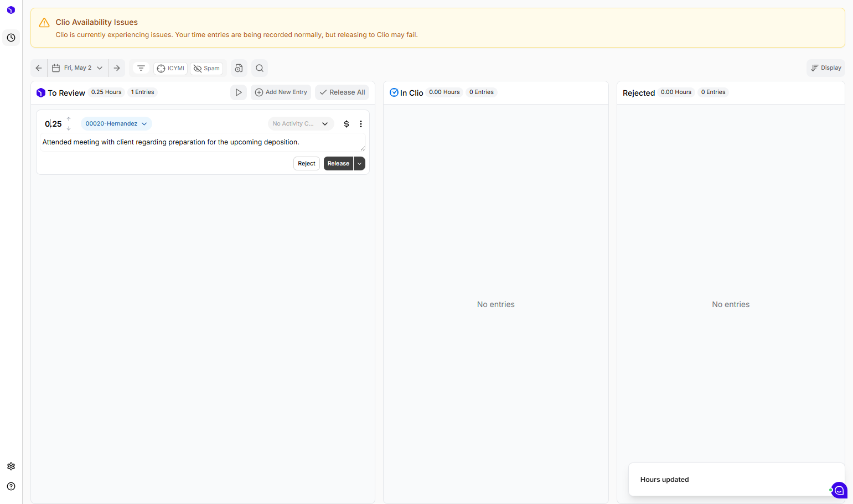Click the Rejected '0 Entries' badge

click(714, 92)
